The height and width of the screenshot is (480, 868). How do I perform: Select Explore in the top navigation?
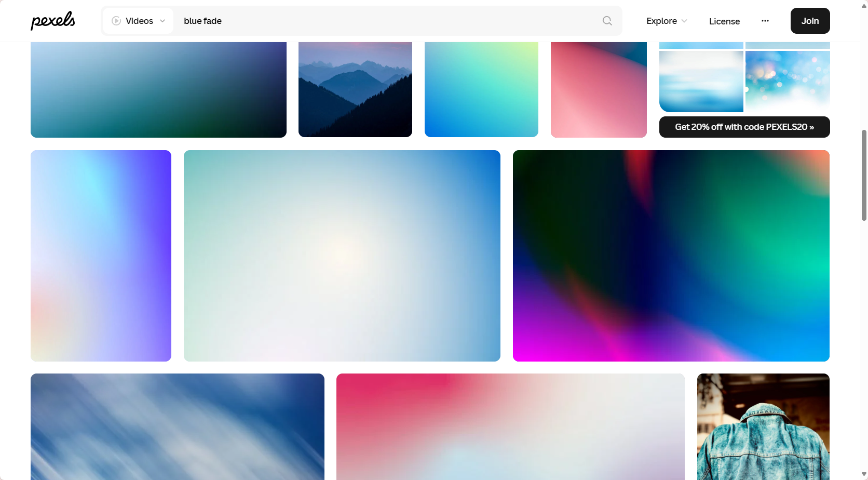[x=661, y=21]
